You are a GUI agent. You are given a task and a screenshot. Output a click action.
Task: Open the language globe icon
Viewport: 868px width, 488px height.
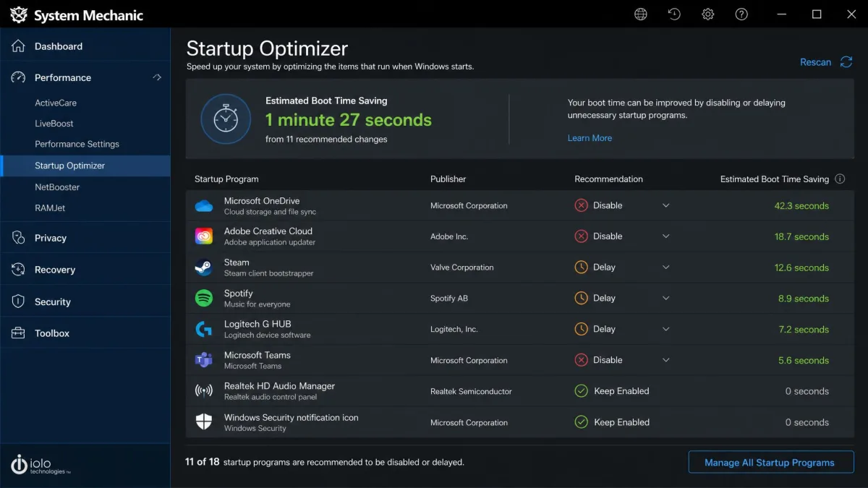640,14
